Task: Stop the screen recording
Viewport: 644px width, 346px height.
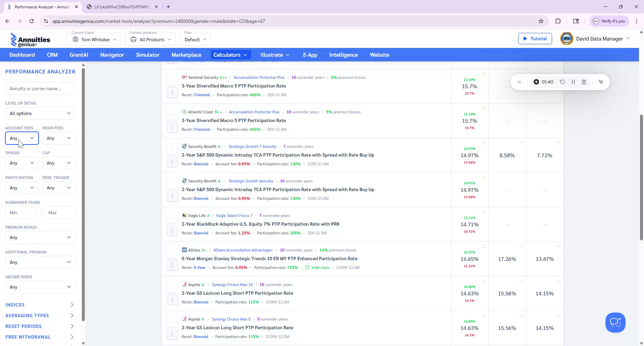Action: click(x=536, y=82)
